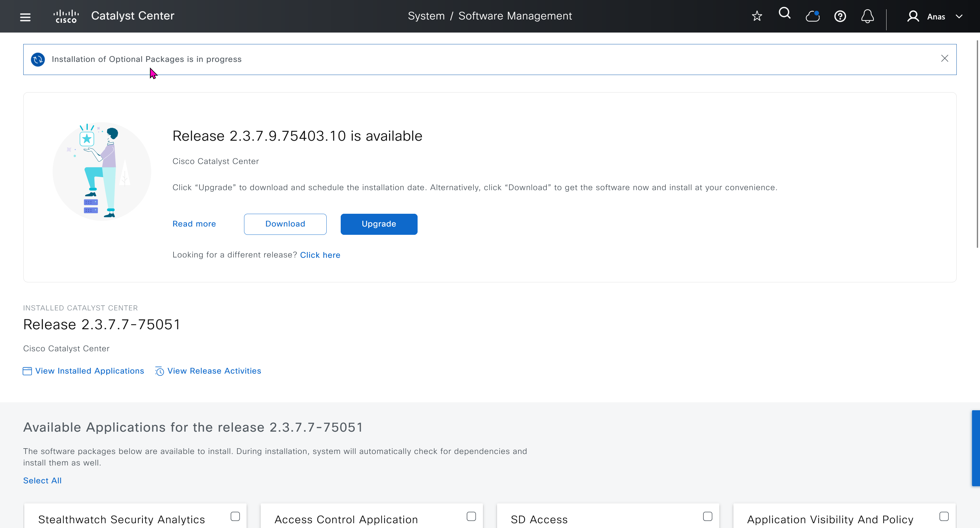
Task: Check the SD Access checkbox
Action: point(708,516)
